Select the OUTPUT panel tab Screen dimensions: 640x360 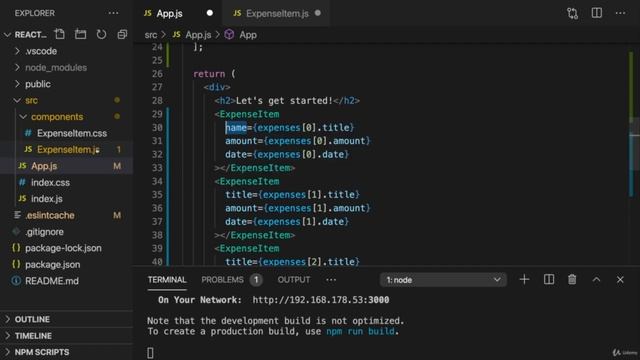(293, 280)
